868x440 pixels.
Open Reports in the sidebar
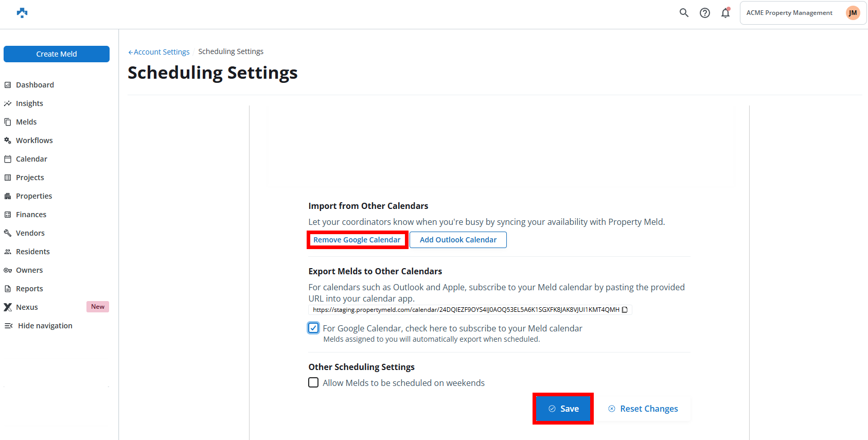pyautogui.click(x=29, y=289)
